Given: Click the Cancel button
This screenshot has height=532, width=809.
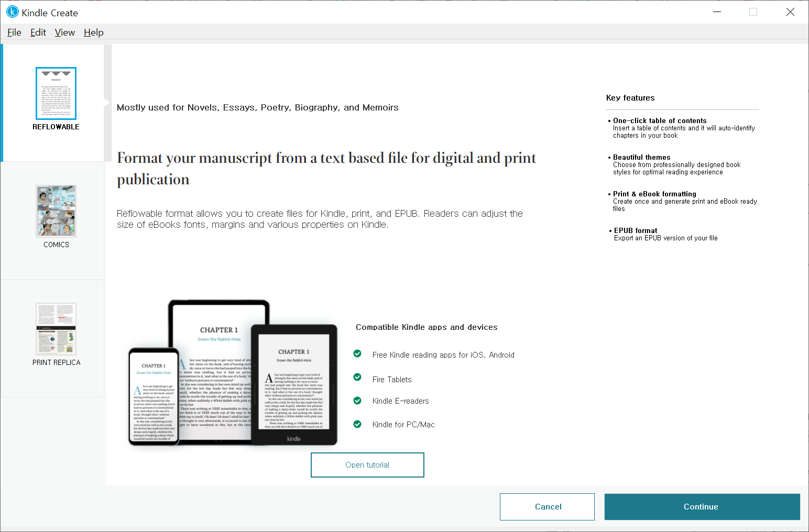Looking at the screenshot, I should (547, 507).
